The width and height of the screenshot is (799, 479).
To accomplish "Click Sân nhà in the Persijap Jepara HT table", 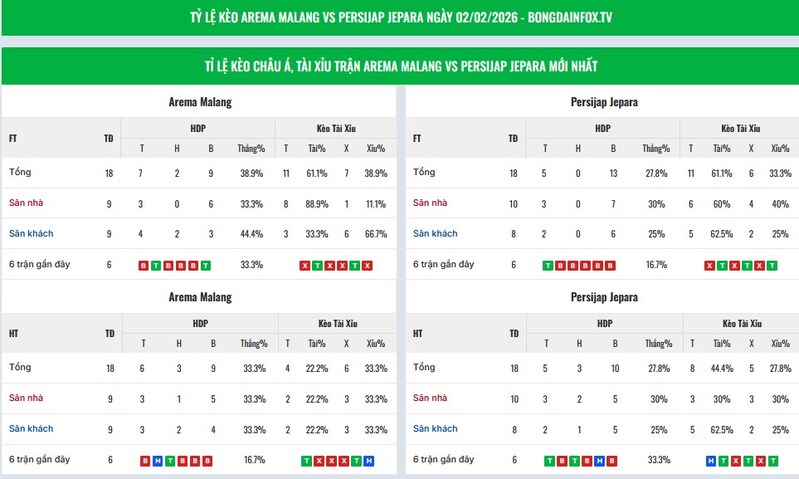I will pyautogui.click(x=430, y=399).
